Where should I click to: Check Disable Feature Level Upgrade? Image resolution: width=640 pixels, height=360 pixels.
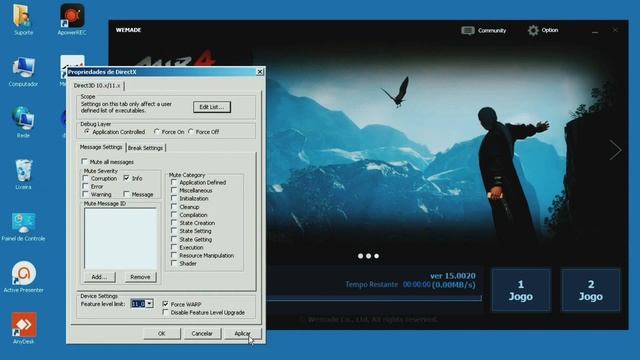165,312
